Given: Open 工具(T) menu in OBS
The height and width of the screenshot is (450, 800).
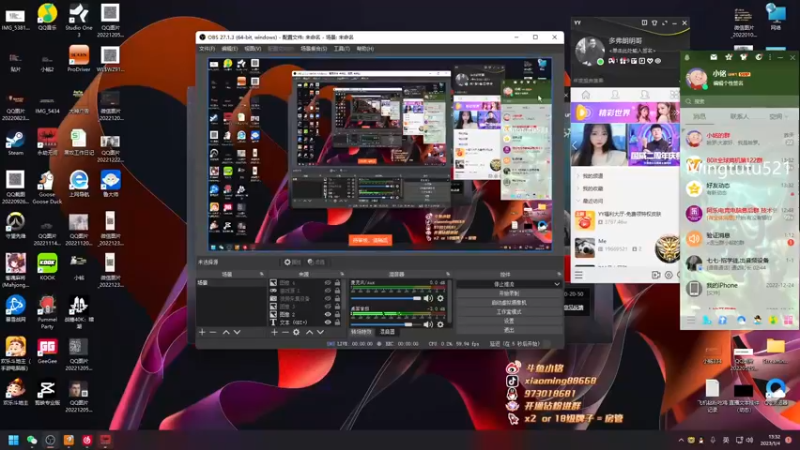Looking at the screenshot, I should 341,48.
